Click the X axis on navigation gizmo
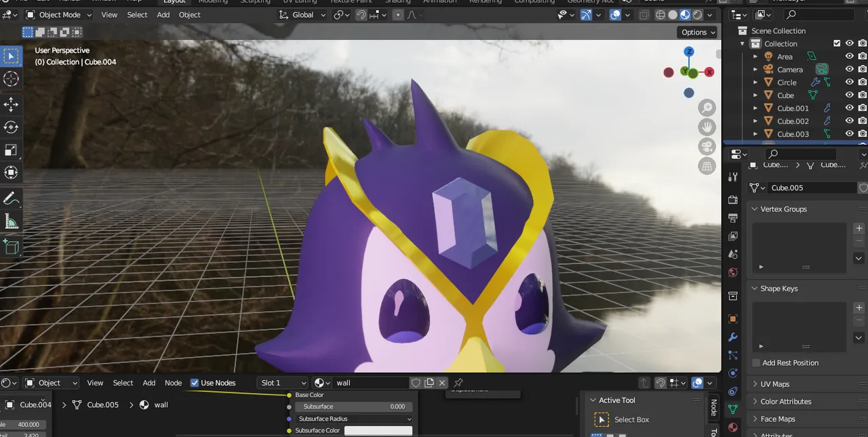868x437 pixels. coord(709,72)
